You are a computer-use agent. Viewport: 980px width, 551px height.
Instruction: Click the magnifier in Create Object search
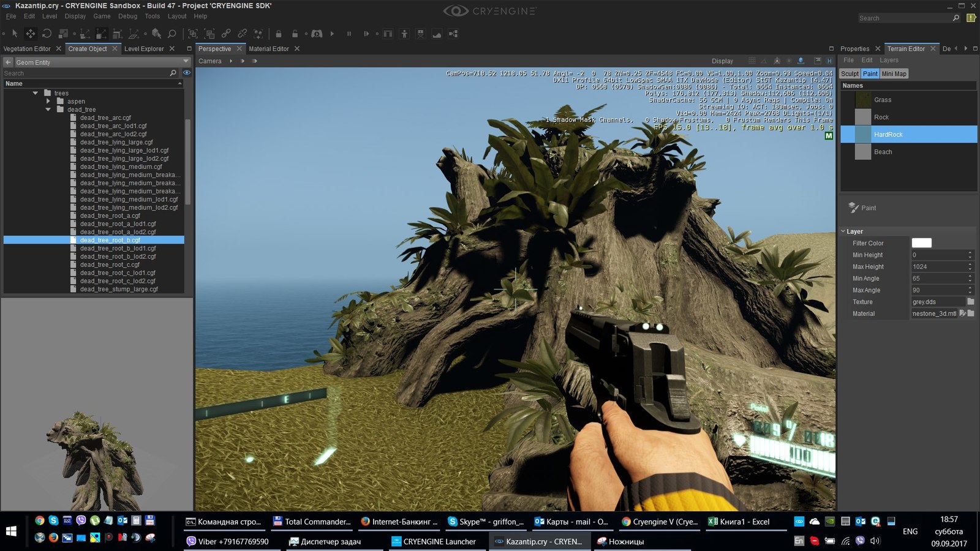pyautogui.click(x=173, y=73)
